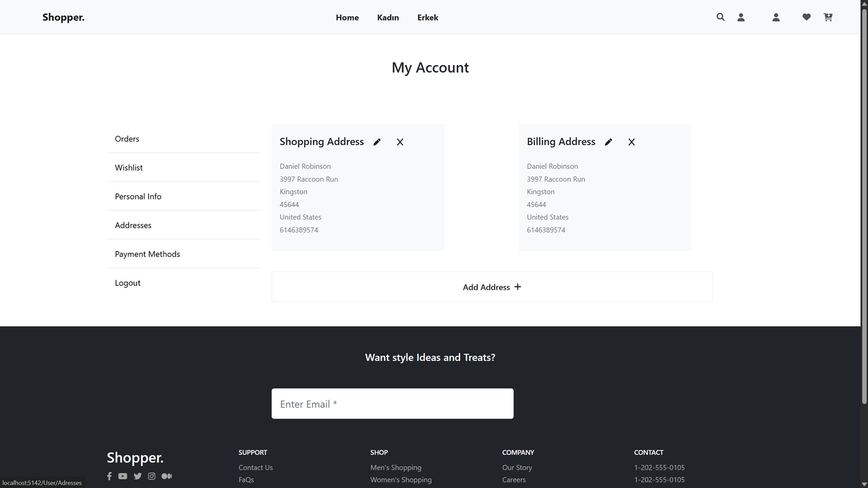This screenshot has height=488, width=868.
Task: Open the shopping cart icon
Action: pyautogui.click(x=828, y=17)
